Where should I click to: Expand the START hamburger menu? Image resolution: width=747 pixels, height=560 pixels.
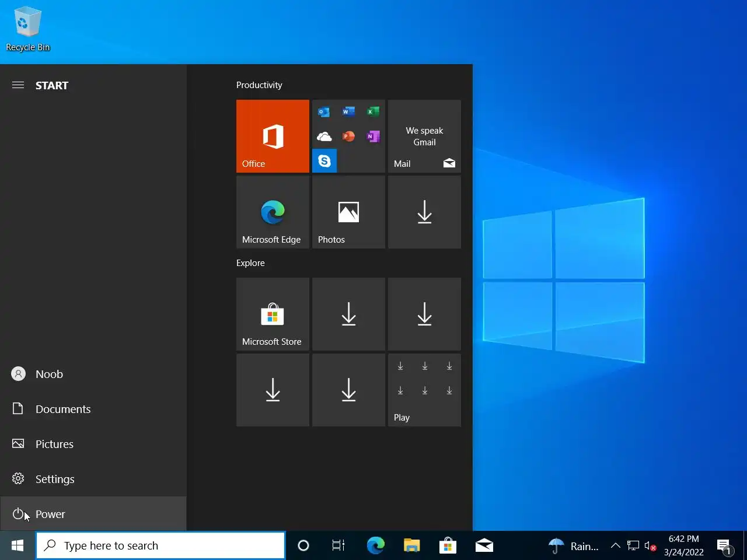pos(18,85)
